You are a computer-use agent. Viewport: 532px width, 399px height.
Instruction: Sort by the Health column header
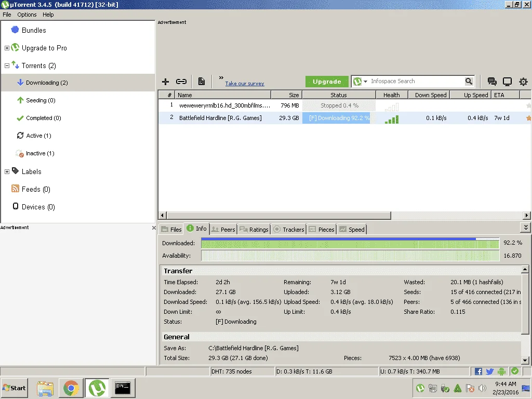[x=392, y=95]
